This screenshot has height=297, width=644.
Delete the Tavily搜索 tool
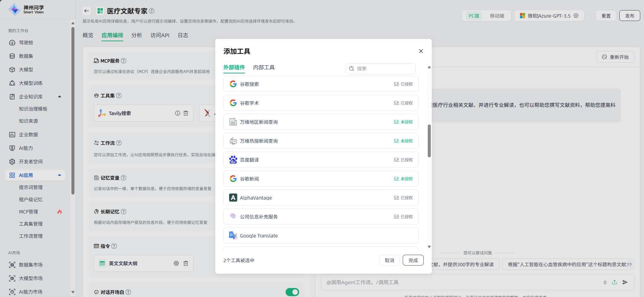tap(186, 113)
